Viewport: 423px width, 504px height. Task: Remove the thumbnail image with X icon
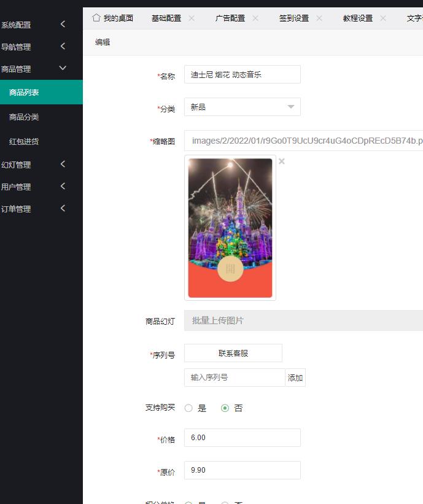coord(282,161)
